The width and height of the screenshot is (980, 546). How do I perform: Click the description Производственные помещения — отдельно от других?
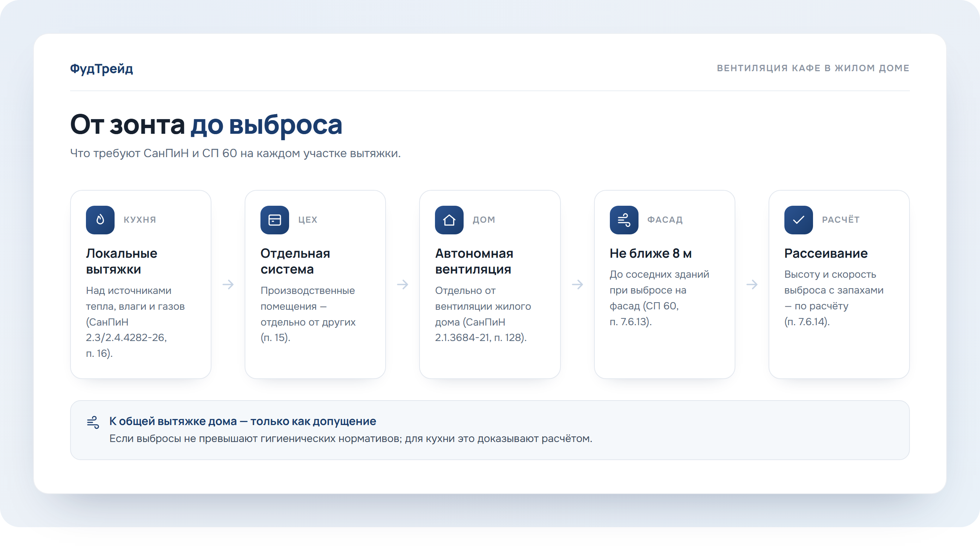(x=308, y=314)
